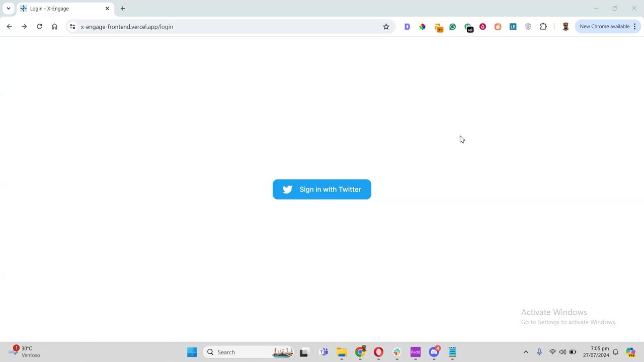Open the Notepad app on taskbar

(452, 352)
